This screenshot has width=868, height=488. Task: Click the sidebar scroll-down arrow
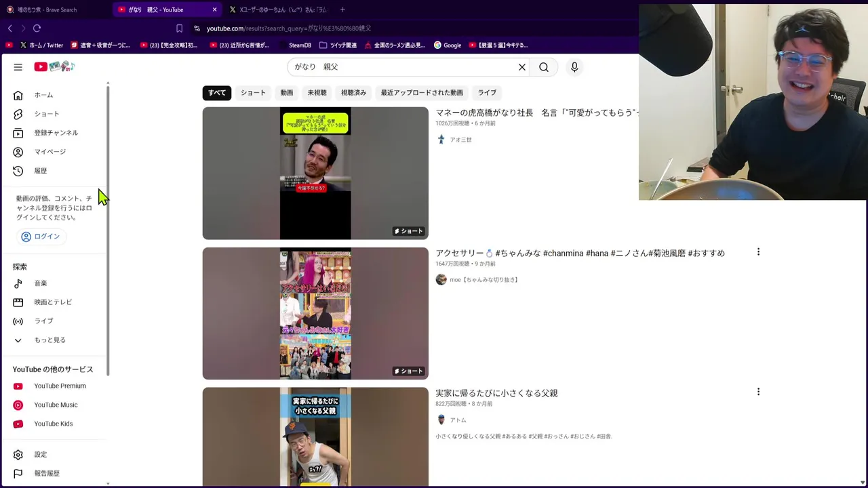108,484
